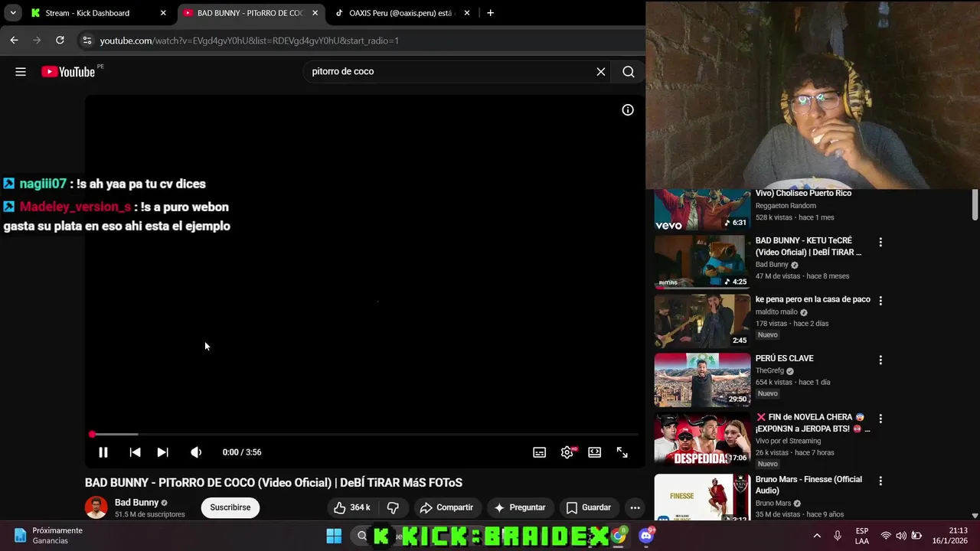Switch to Stream - Kick Dashboard tab

pos(87,13)
